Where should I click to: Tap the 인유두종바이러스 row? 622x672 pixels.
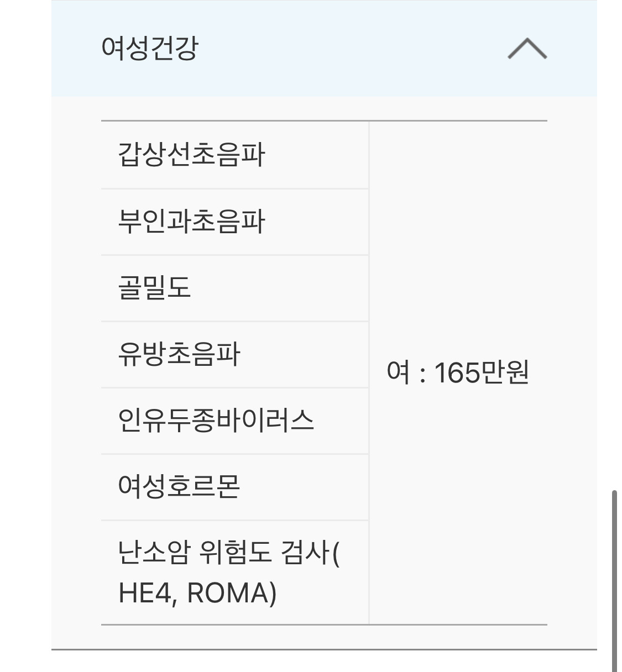click(216, 421)
